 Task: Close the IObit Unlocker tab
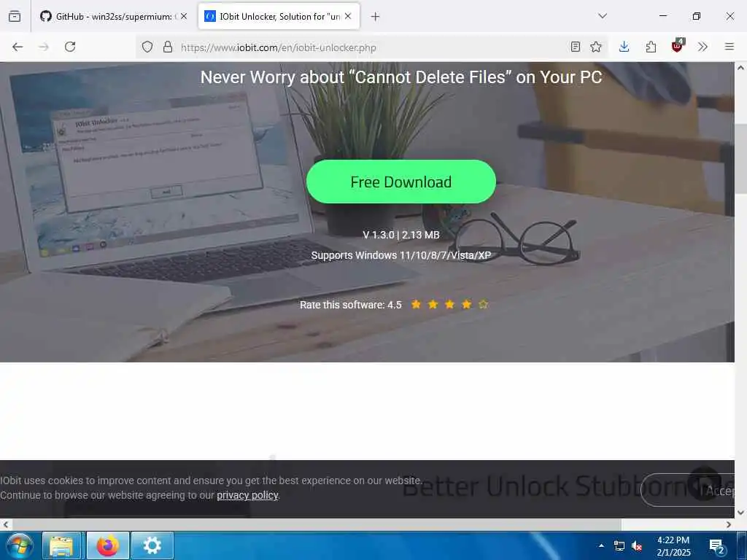point(348,16)
